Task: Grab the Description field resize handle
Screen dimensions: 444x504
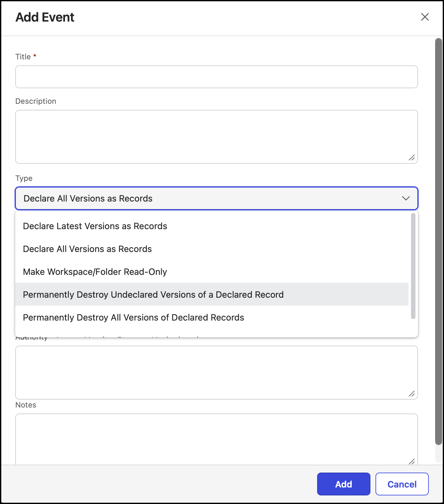Action: coord(412,158)
